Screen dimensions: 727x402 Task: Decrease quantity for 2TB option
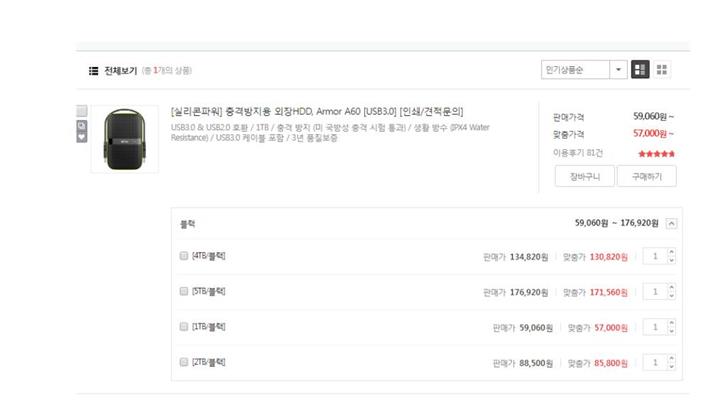tap(671, 366)
